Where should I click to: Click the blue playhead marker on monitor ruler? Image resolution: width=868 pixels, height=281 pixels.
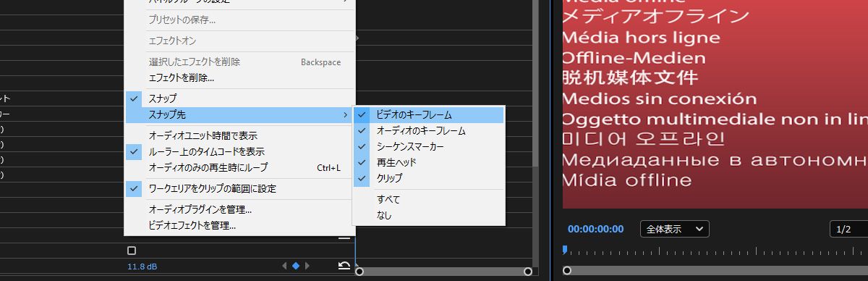point(566,249)
